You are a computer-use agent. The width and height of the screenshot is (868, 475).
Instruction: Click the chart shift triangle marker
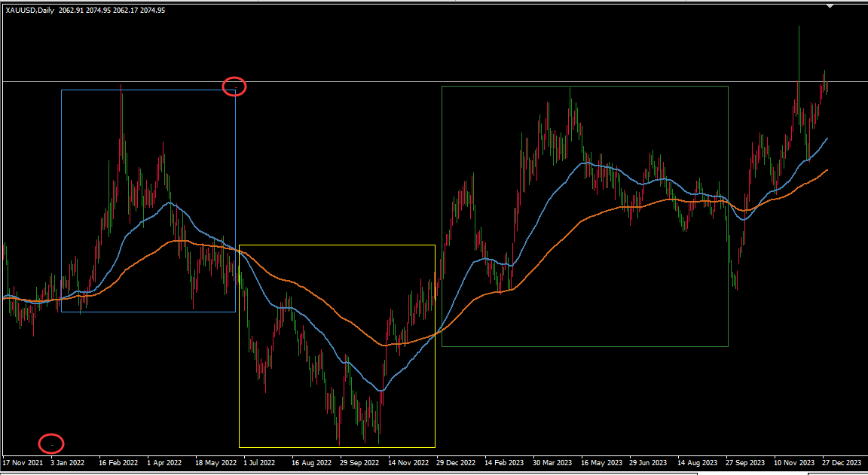(x=830, y=6)
